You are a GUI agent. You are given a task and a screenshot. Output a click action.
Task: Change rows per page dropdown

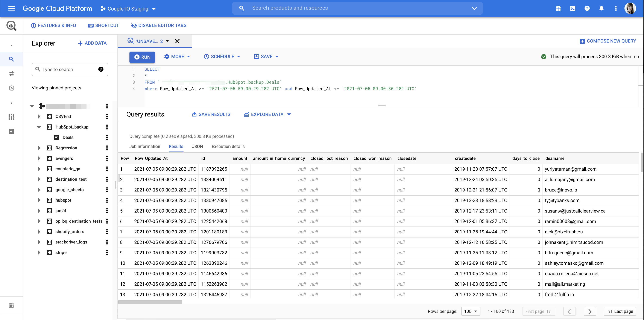click(x=471, y=311)
